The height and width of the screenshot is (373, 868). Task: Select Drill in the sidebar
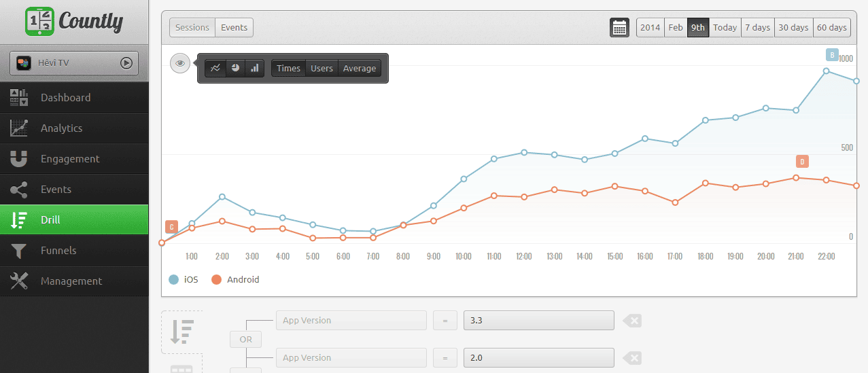(74, 220)
